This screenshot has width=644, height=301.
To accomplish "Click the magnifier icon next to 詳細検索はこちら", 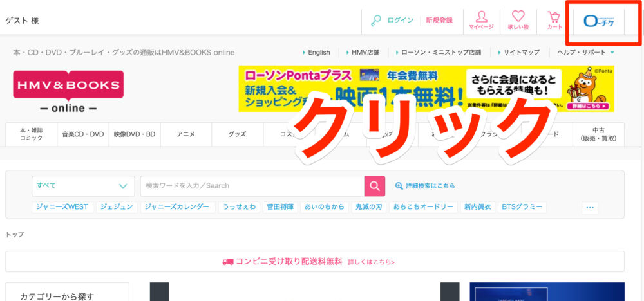I will pos(399,186).
